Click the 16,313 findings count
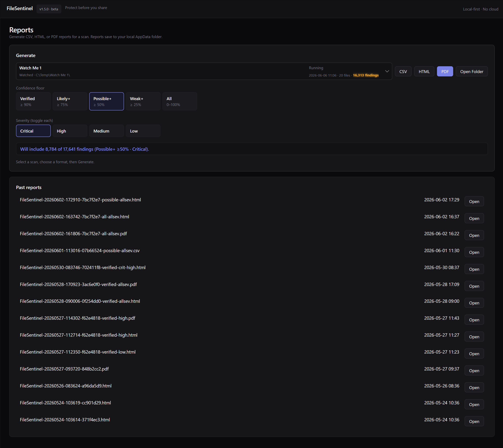Viewport: 503px width, 448px height. (366, 75)
